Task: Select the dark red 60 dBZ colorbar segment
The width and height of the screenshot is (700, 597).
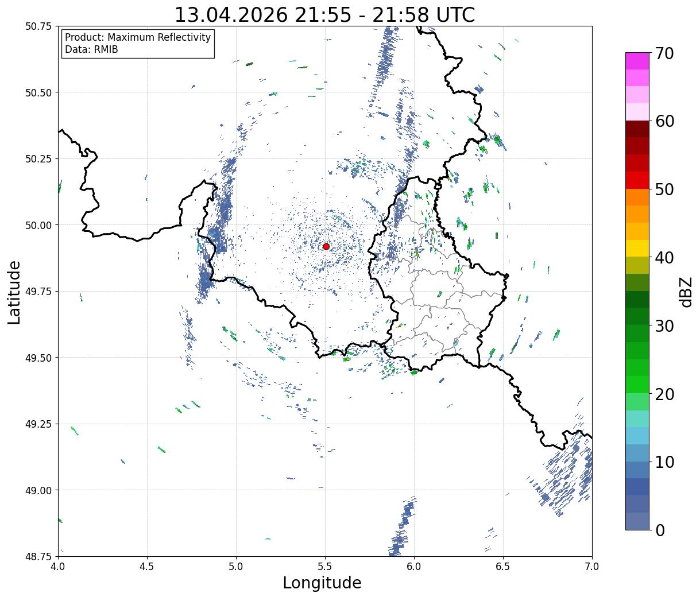Action: (x=637, y=129)
